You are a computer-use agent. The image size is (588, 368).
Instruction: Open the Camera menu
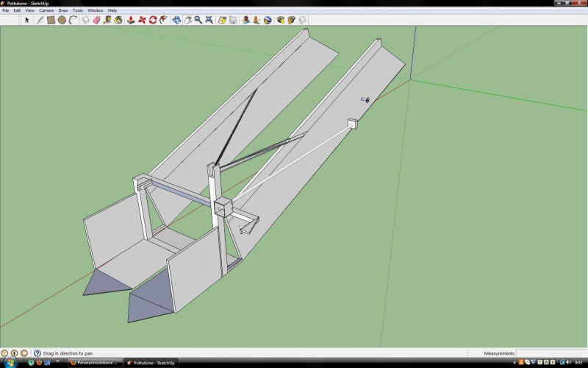click(x=46, y=10)
